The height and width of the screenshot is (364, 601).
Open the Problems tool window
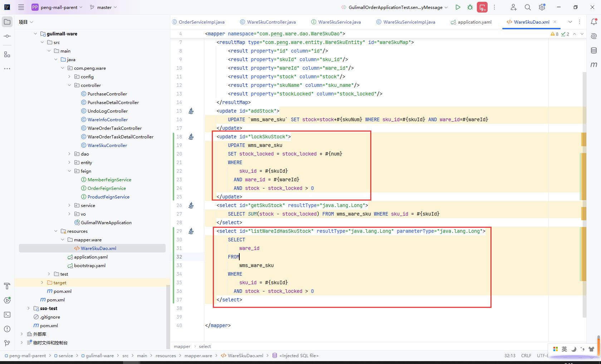(7, 329)
